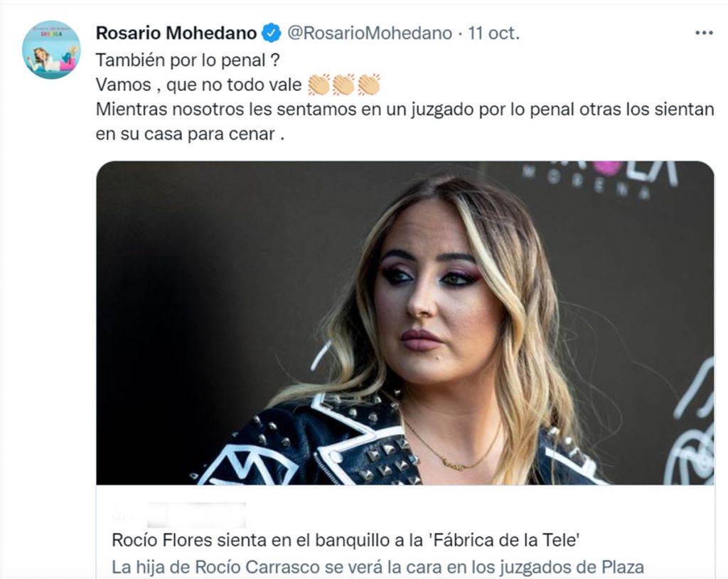Screen dimensions: 728x579
Task: Click the blue verified badge
Action: coord(271,33)
